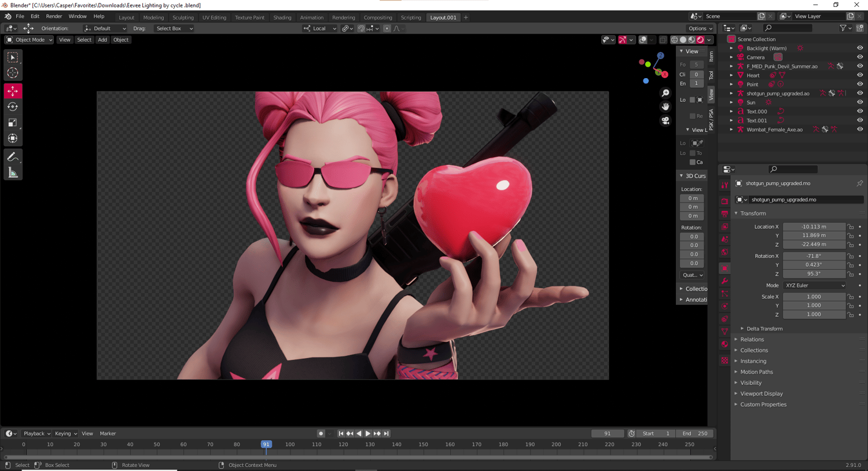This screenshot has height=471, width=868.
Task: Open the Render menu
Action: pos(54,16)
